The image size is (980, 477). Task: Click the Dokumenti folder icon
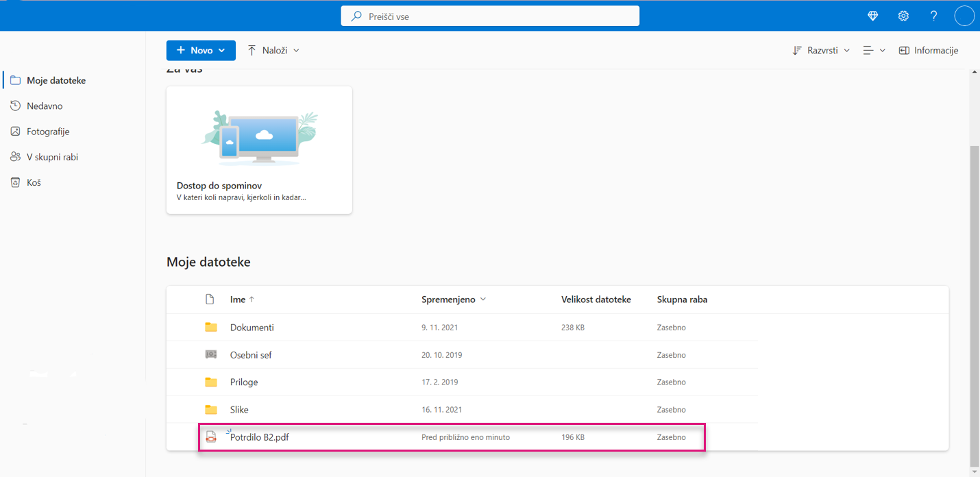211,328
